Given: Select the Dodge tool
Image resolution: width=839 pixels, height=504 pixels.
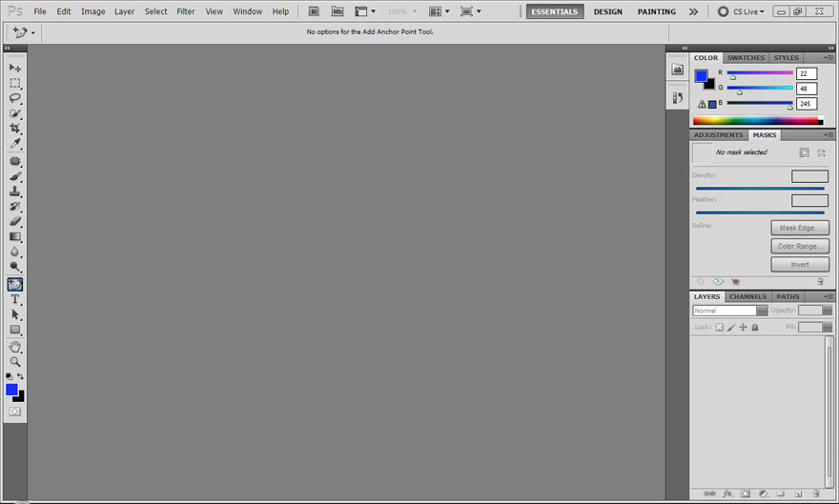Looking at the screenshot, I should (x=15, y=266).
